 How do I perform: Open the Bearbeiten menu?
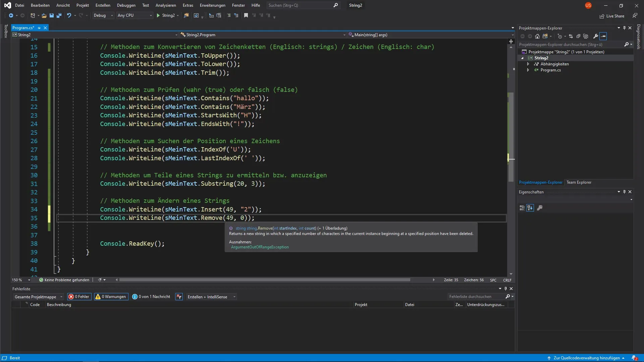tap(40, 5)
